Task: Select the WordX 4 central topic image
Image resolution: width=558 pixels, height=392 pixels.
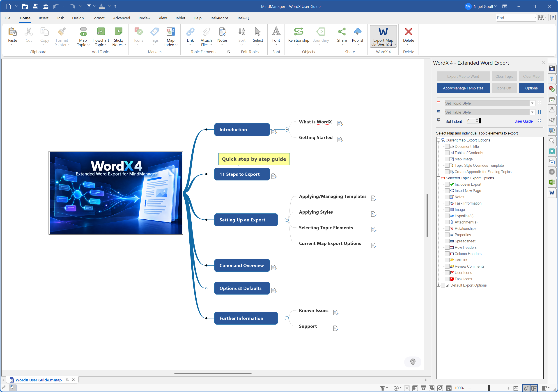Action: point(116,193)
